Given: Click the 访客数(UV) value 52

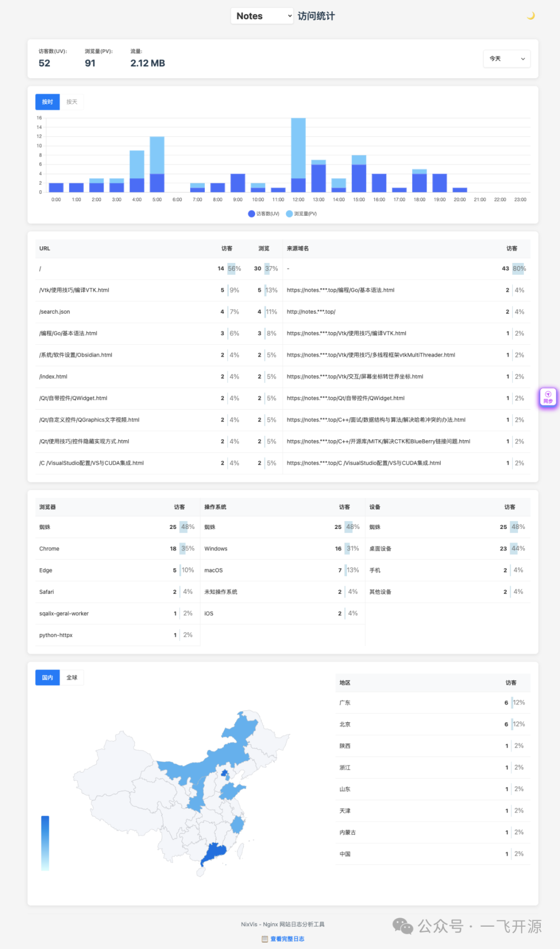Looking at the screenshot, I should 45,63.
